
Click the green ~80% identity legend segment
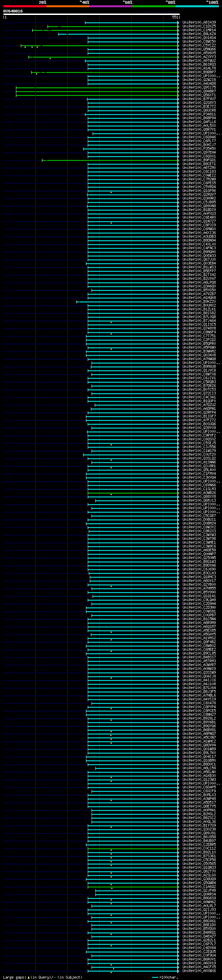point(154,6)
